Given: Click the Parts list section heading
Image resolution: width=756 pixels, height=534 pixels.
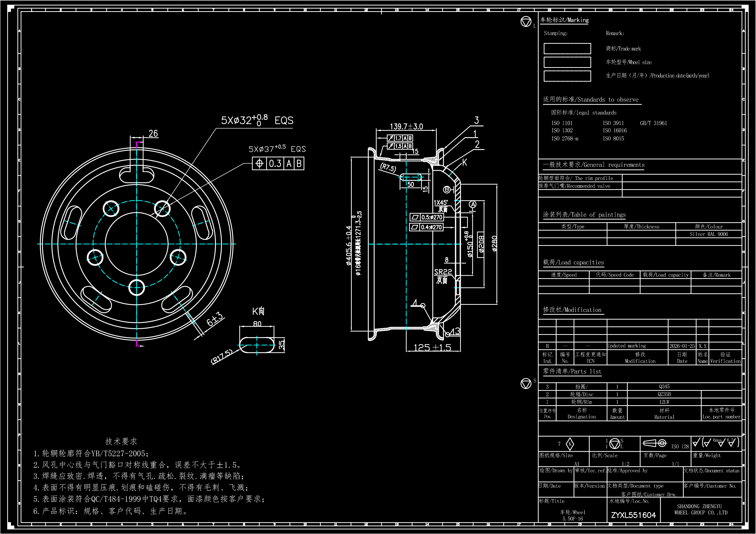Looking at the screenshot, I should tap(572, 371).
